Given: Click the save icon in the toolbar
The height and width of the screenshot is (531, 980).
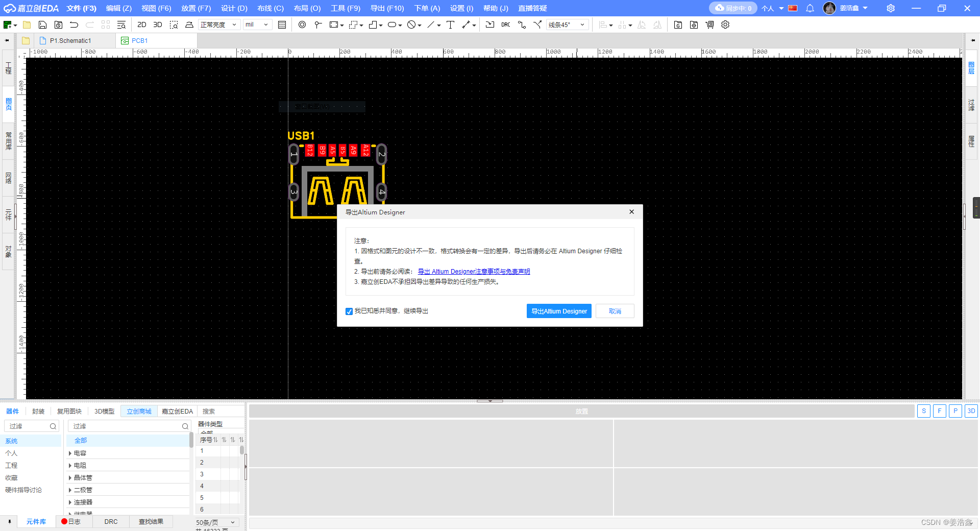Looking at the screenshot, I should [42, 25].
